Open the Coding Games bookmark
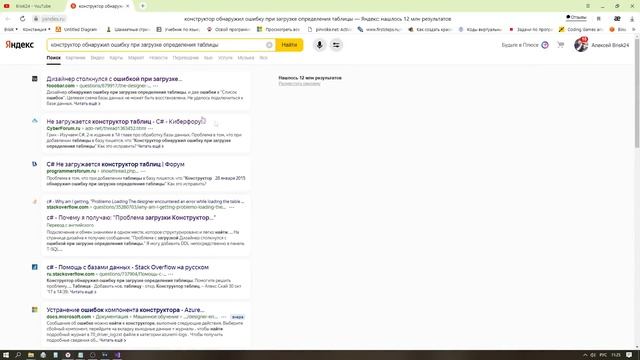The image size is (640, 360). pos(580,29)
